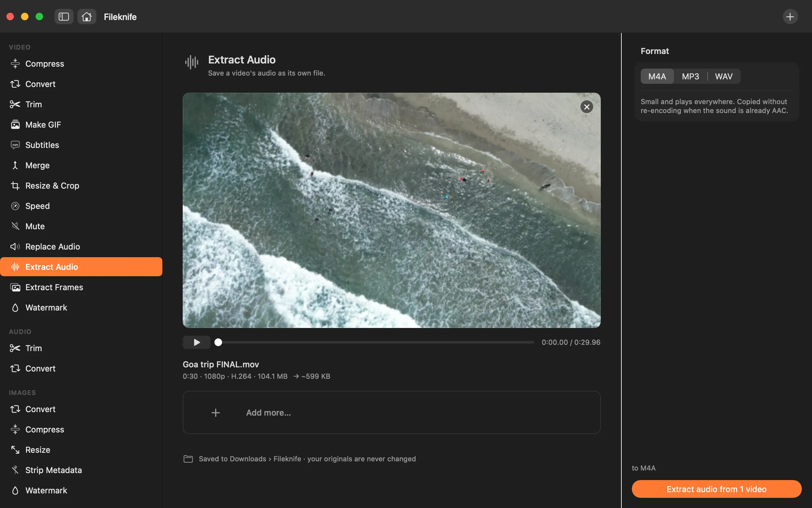The image size is (812, 508).
Task: Open the Subtitles tool
Action: 81,145
